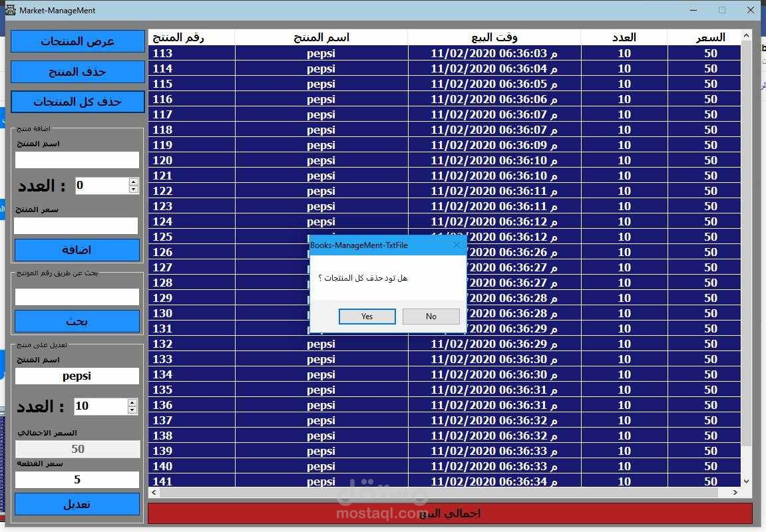Increase the add-product quantity with the up arrow

point(134,182)
